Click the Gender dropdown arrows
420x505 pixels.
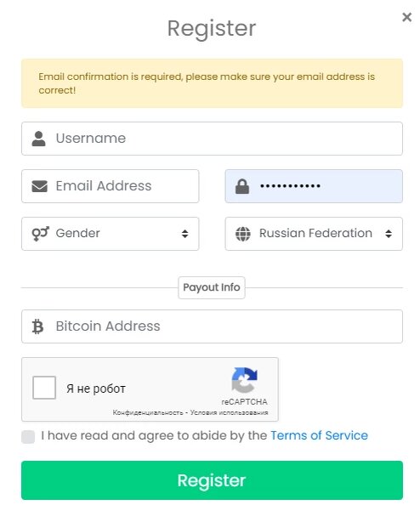[x=184, y=234]
